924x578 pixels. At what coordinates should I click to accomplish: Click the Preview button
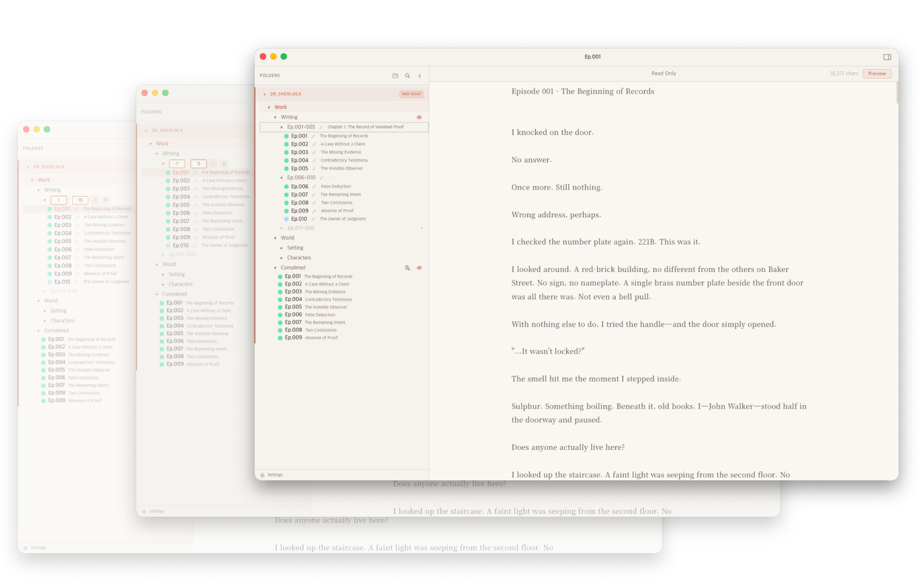coord(877,73)
